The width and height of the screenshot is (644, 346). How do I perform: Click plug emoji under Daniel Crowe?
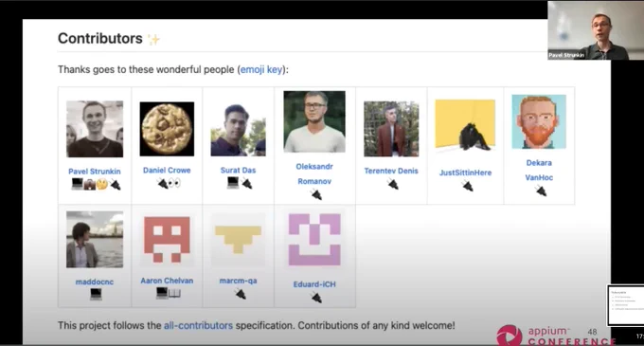click(x=163, y=183)
